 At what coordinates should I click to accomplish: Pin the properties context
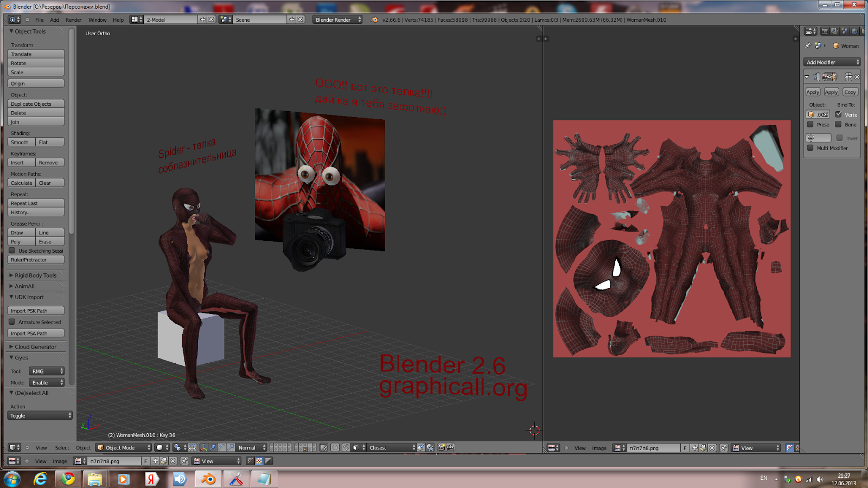click(808, 46)
